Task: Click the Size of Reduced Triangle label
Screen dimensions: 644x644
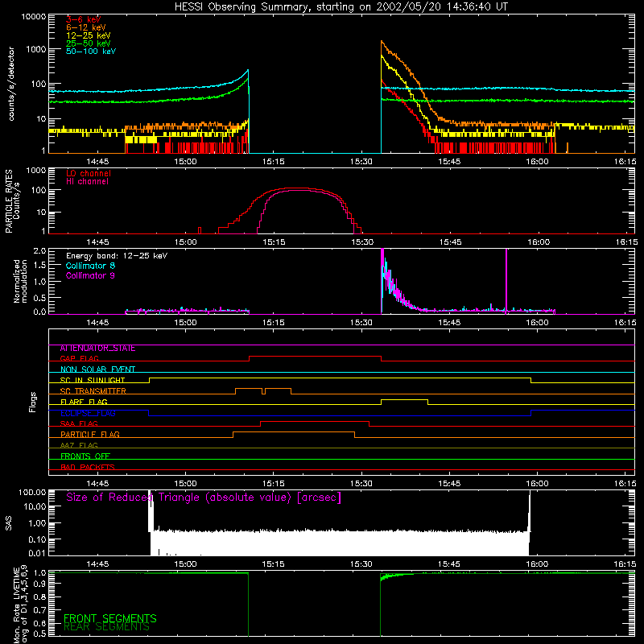Action: 204,497
